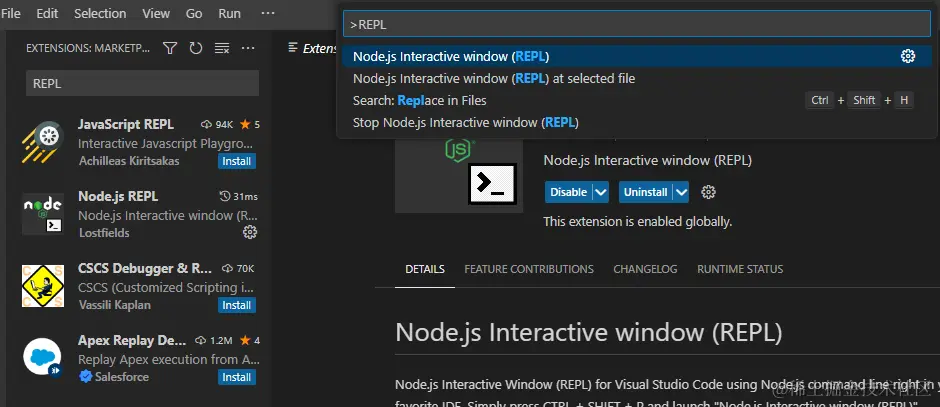Image resolution: width=940 pixels, height=407 pixels.
Task: Install the CSCS Debugger extension
Action: [x=237, y=305]
